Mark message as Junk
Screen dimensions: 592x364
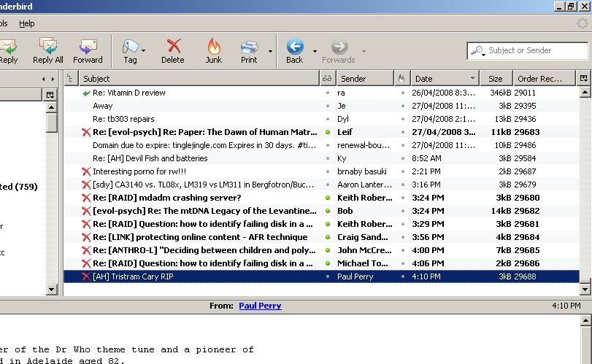click(214, 51)
